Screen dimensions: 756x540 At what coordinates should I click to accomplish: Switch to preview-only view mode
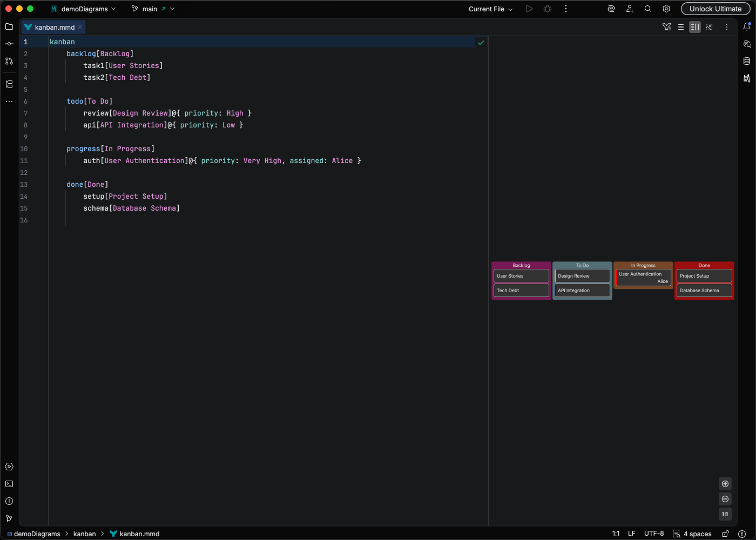point(709,27)
